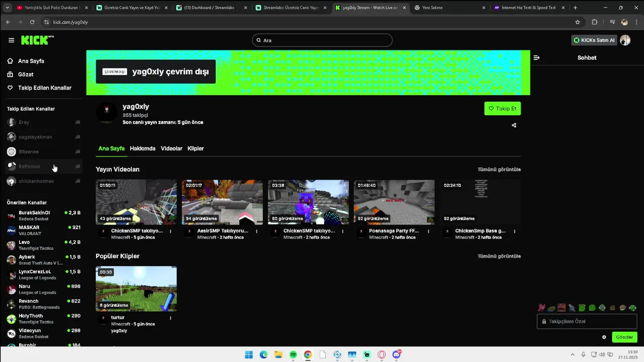
Task: Open the 03:38 ChickenSMP video thumbnail
Action: tap(308, 202)
